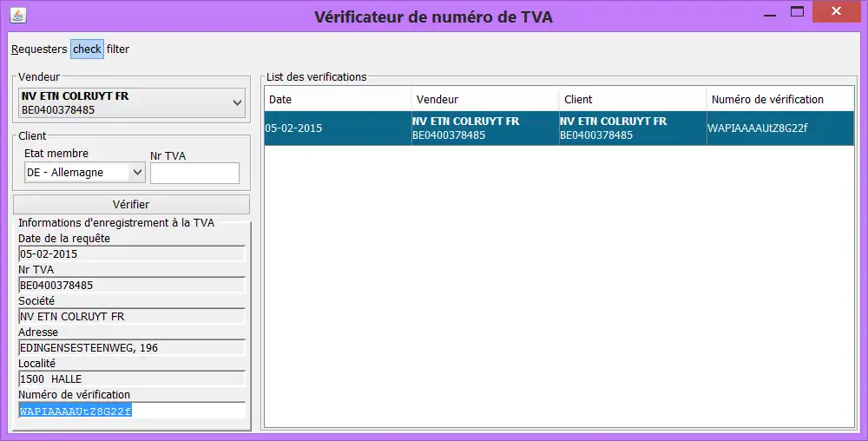Close the Vérificateur de numéro de TVA window
The image size is (868, 441).
pos(837,11)
